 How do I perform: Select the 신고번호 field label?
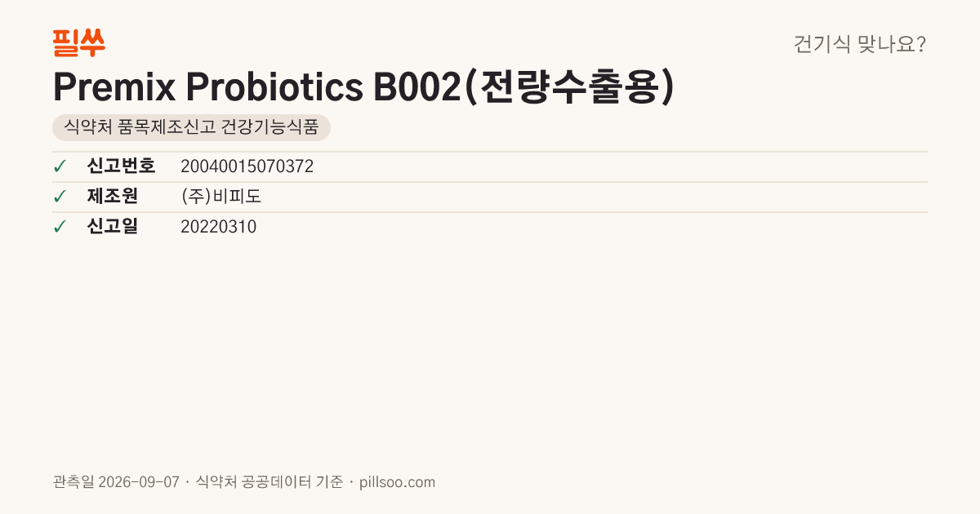tap(121, 166)
